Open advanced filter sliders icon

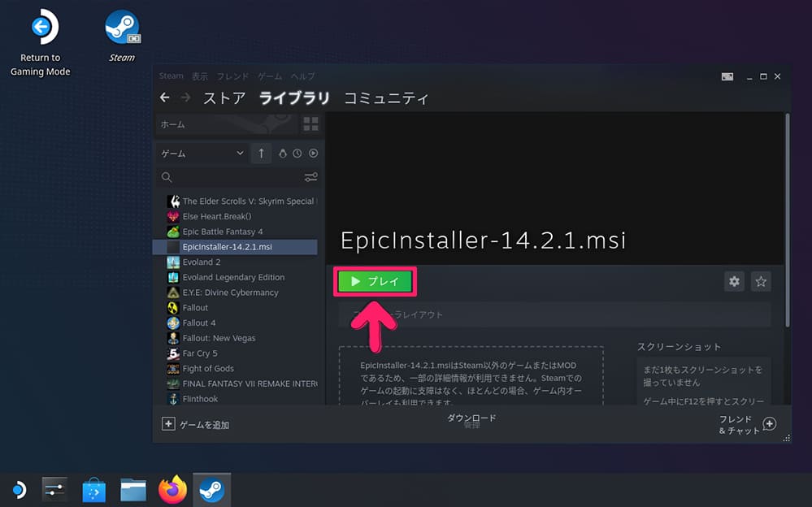coord(310,177)
